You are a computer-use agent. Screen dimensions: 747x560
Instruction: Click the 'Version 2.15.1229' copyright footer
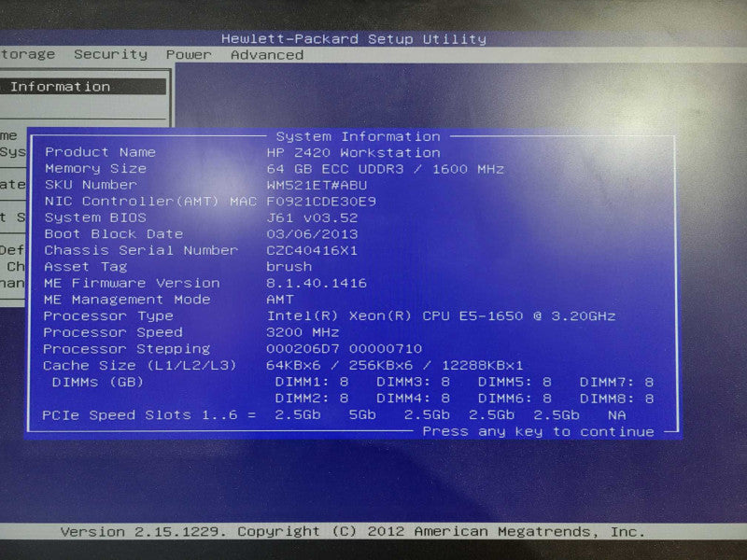(x=353, y=531)
